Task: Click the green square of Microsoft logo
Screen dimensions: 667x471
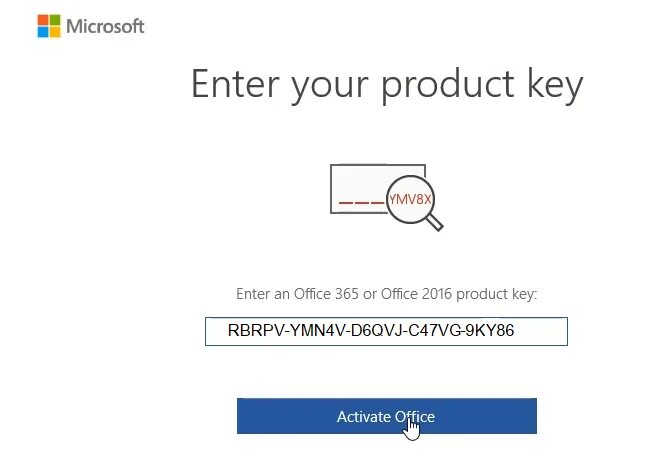Action: 54,20
